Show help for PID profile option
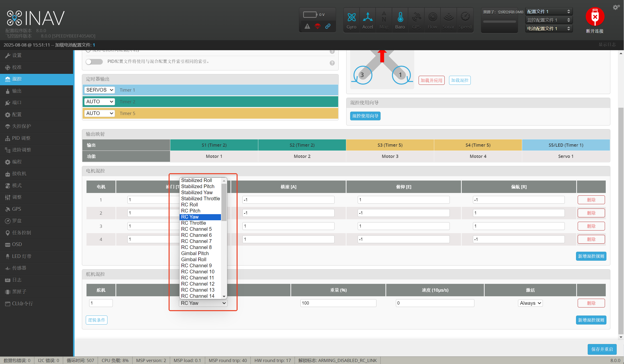 (332, 63)
